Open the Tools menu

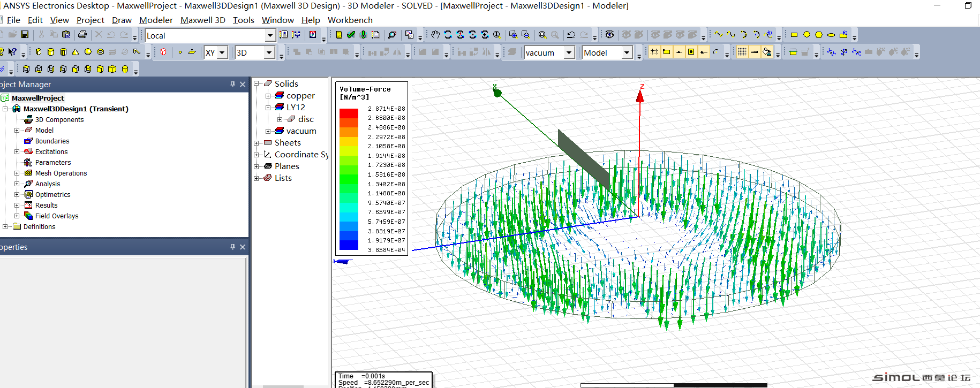point(243,20)
